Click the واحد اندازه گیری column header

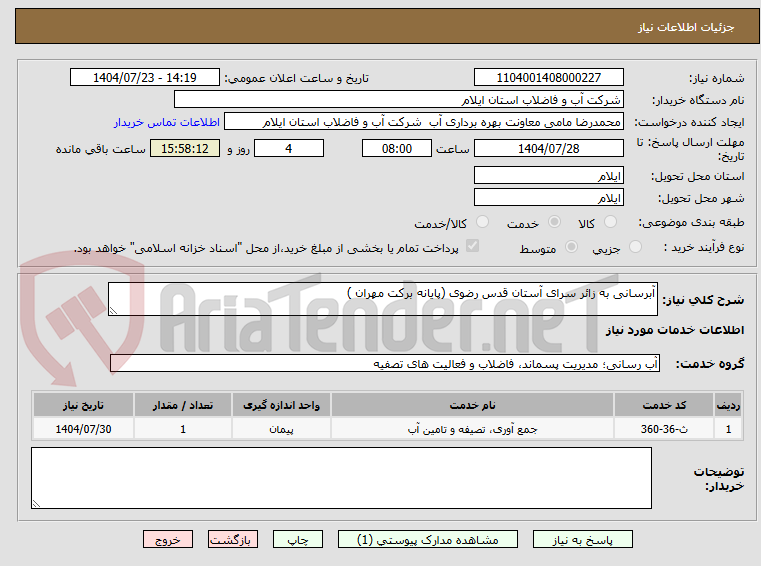tap(281, 405)
